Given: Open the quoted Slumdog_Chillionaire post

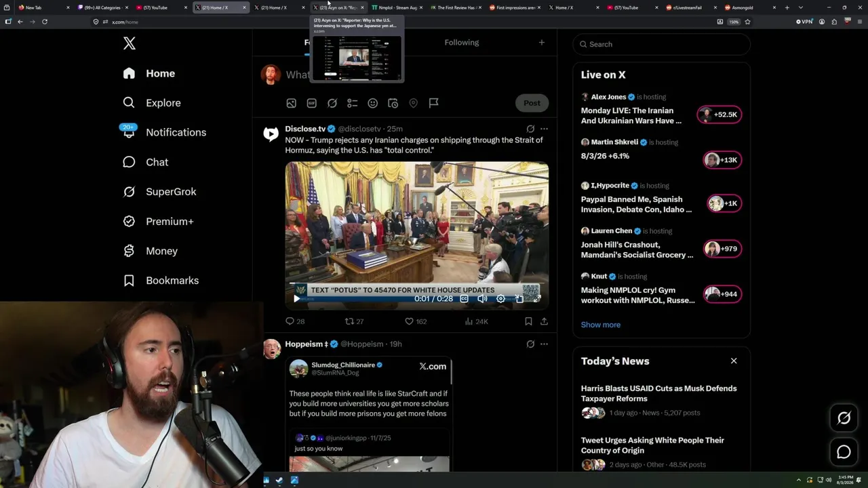Looking at the screenshot, I should (x=369, y=415).
